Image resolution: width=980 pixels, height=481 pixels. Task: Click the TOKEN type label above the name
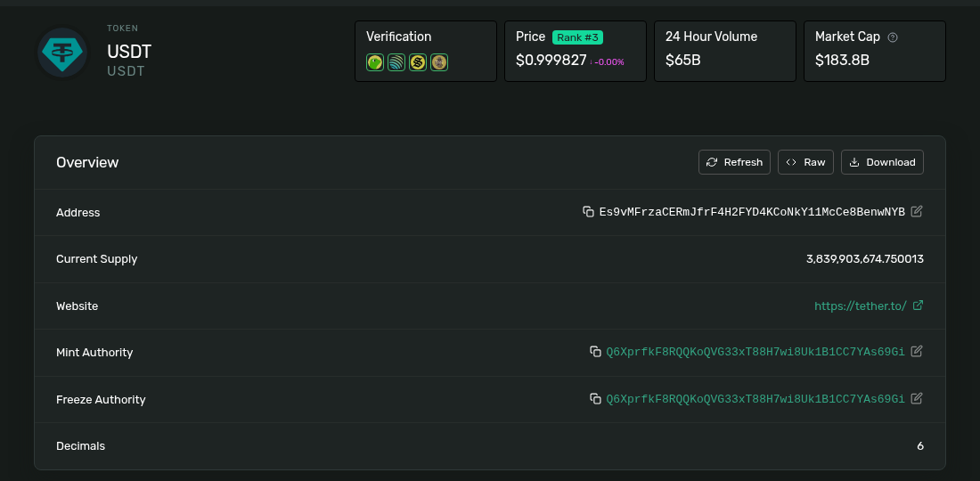pos(123,29)
